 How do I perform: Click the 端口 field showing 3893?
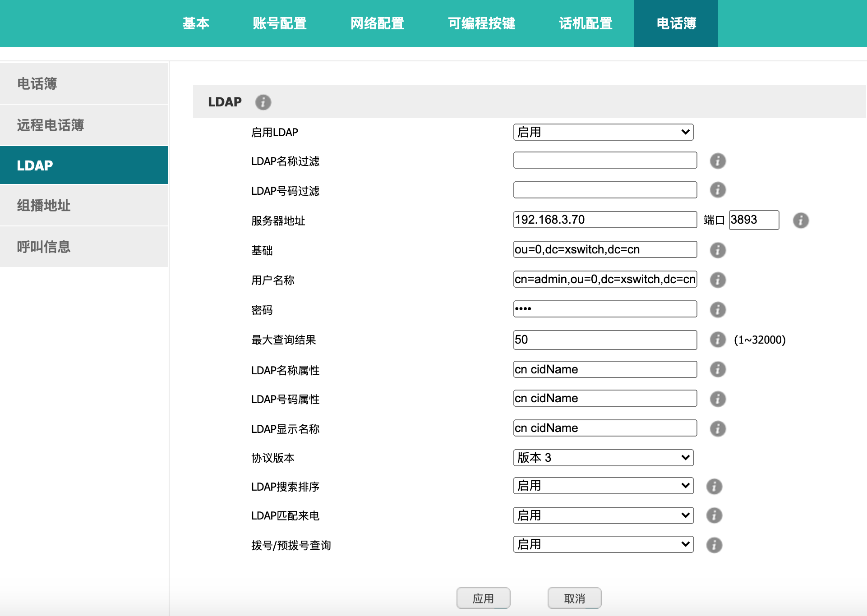click(x=754, y=220)
